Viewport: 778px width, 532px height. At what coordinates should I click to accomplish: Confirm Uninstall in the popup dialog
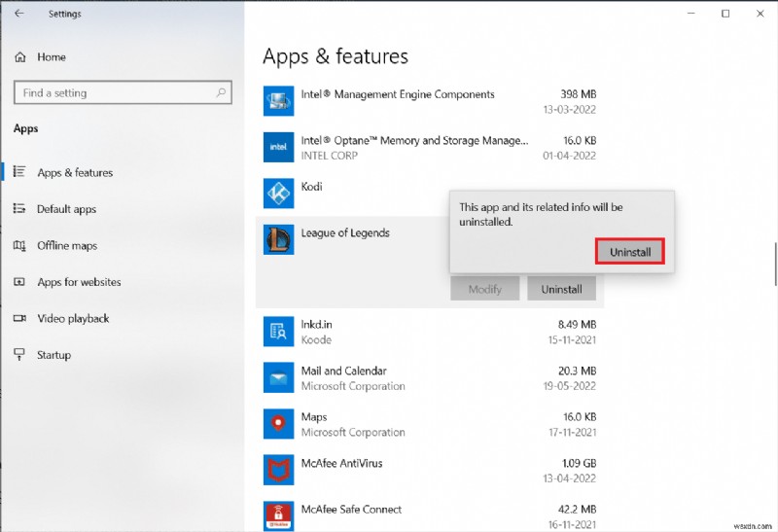(629, 252)
